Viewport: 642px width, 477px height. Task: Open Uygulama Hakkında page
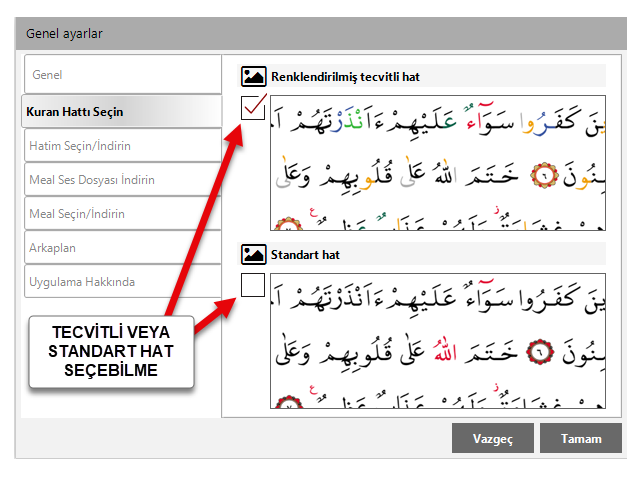click(x=123, y=281)
